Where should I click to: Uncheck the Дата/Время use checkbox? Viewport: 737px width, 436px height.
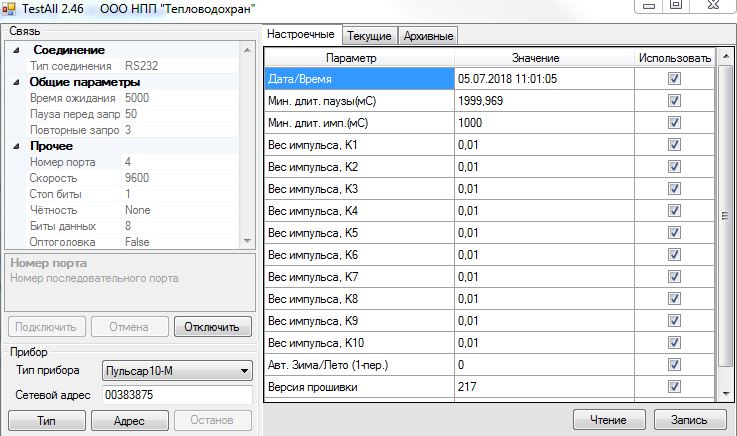pyautogui.click(x=674, y=78)
